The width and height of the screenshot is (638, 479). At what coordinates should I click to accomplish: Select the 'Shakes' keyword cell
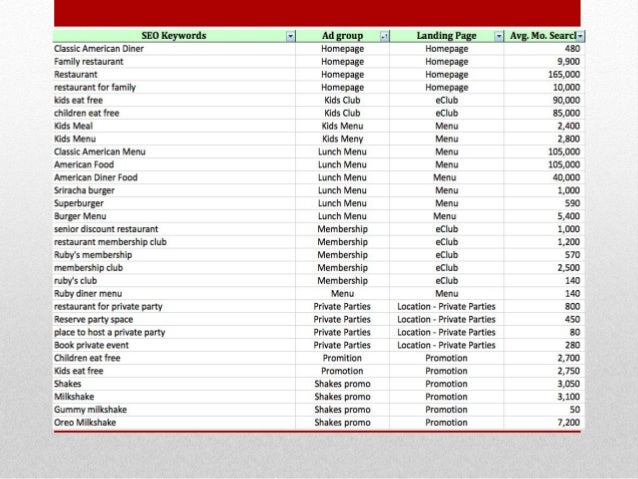(174, 384)
